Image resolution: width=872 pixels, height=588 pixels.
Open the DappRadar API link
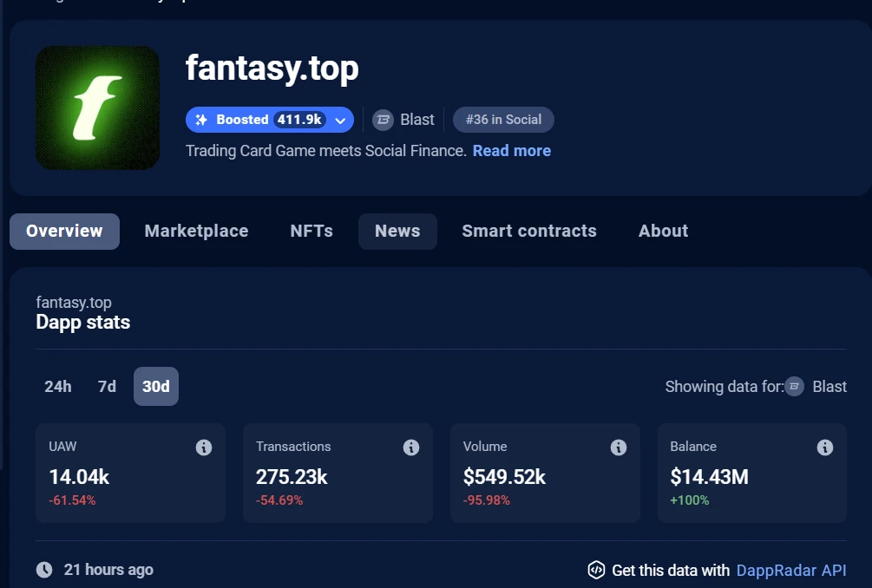(x=790, y=570)
